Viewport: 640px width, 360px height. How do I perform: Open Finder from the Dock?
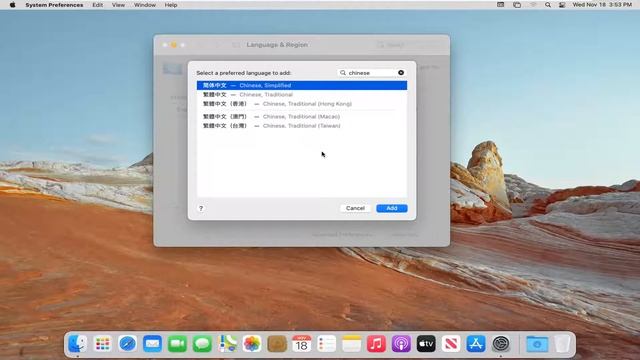(x=78, y=344)
